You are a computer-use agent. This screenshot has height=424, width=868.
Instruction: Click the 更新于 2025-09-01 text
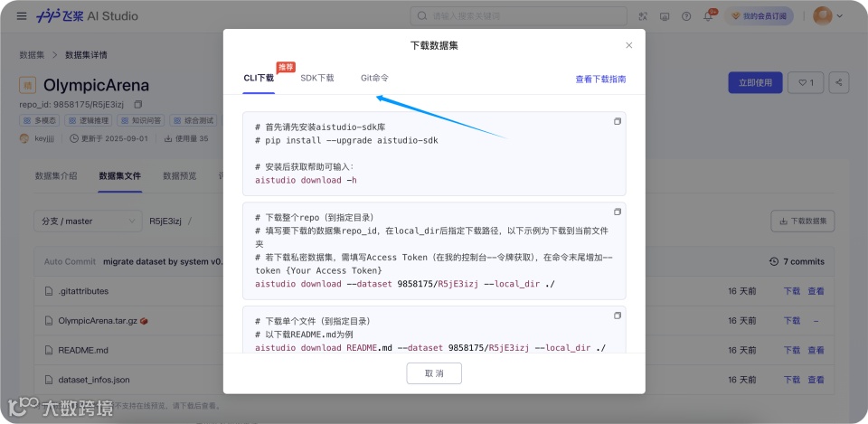coord(114,138)
